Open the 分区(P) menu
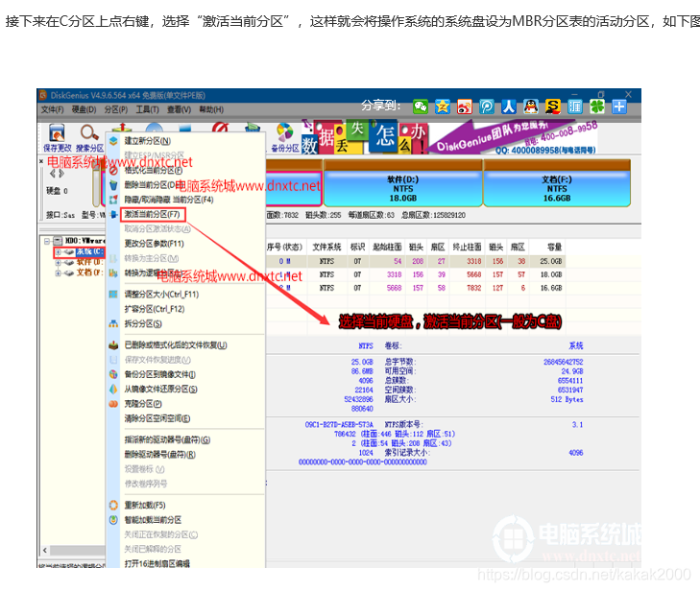The width and height of the screenshot is (700, 592). (x=116, y=109)
